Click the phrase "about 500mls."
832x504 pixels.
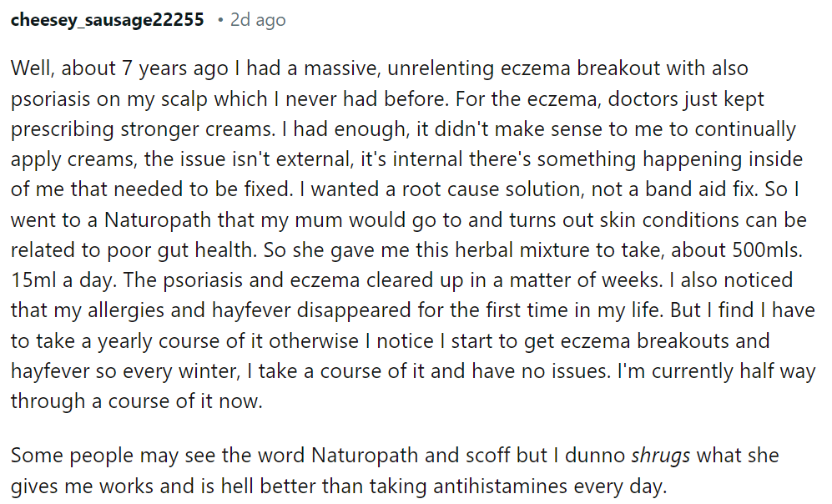pyautogui.click(x=737, y=249)
